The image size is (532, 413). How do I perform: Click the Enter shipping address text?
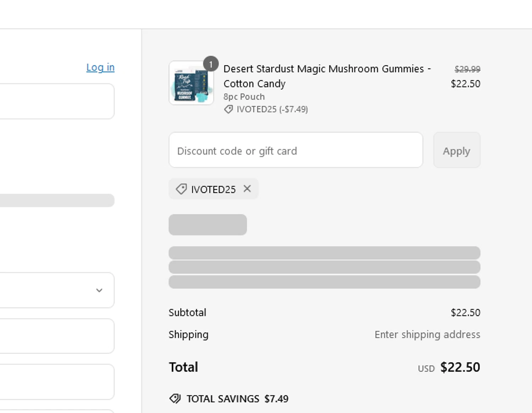click(x=427, y=334)
